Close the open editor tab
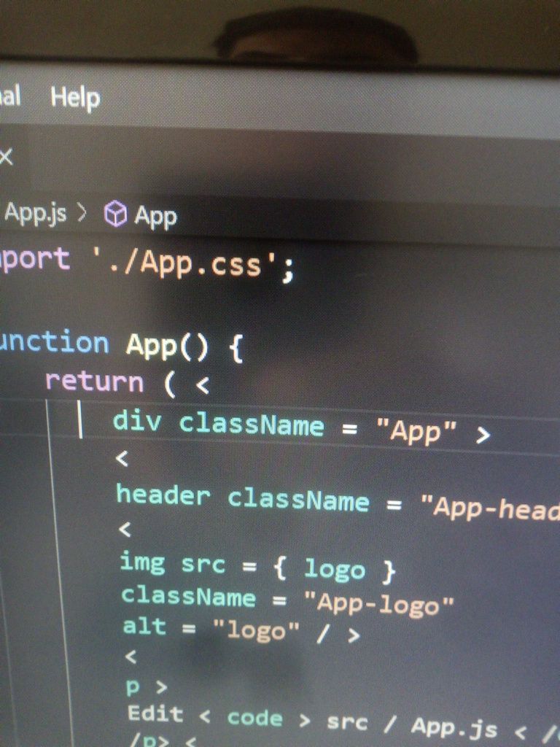Viewport: 560px width, 747px height. tap(6, 157)
